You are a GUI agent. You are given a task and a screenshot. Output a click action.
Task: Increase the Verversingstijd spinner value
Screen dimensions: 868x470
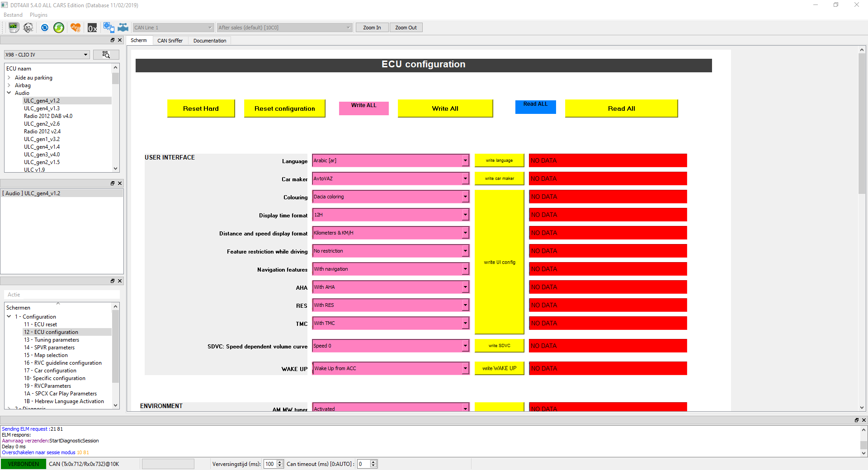(x=280, y=462)
